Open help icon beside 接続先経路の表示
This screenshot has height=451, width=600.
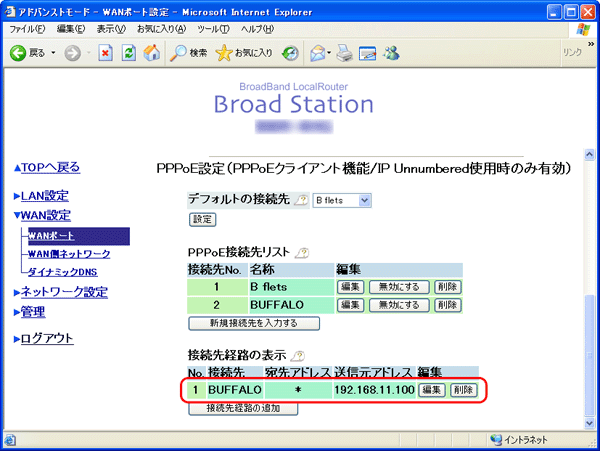(297, 356)
